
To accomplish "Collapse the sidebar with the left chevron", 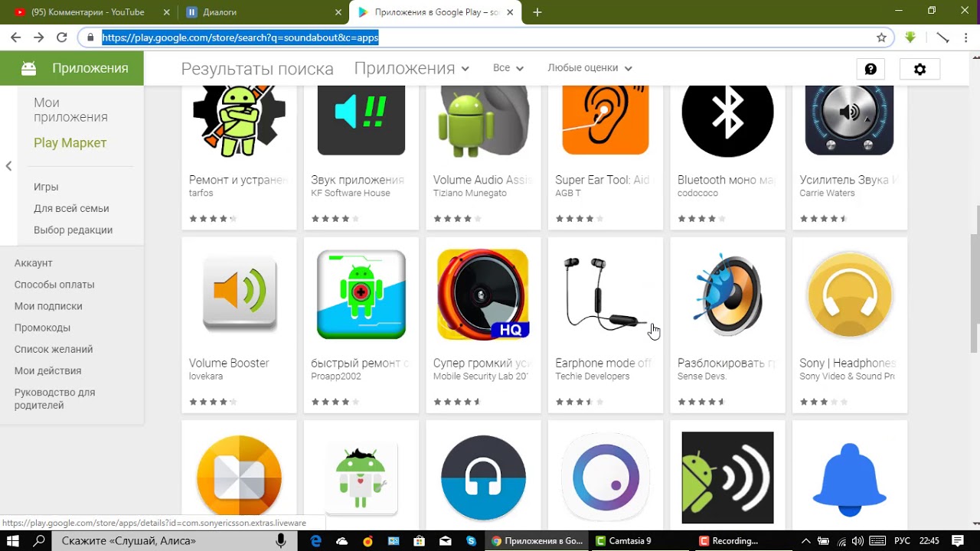I will point(8,166).
